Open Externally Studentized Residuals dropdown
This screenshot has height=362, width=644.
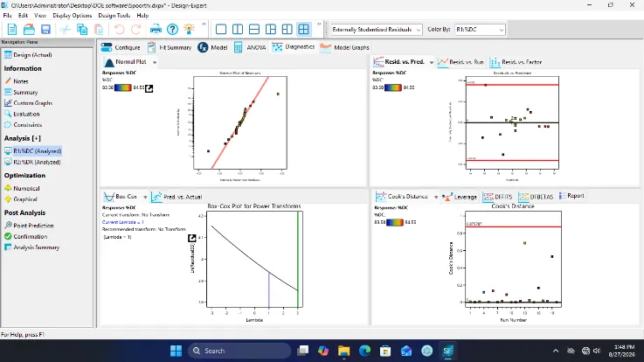[x=377, y=30]
